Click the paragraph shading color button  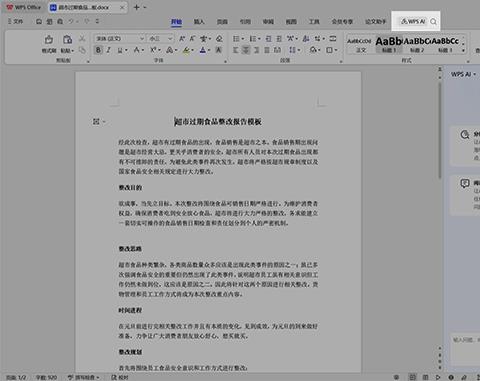click(313, 50)
